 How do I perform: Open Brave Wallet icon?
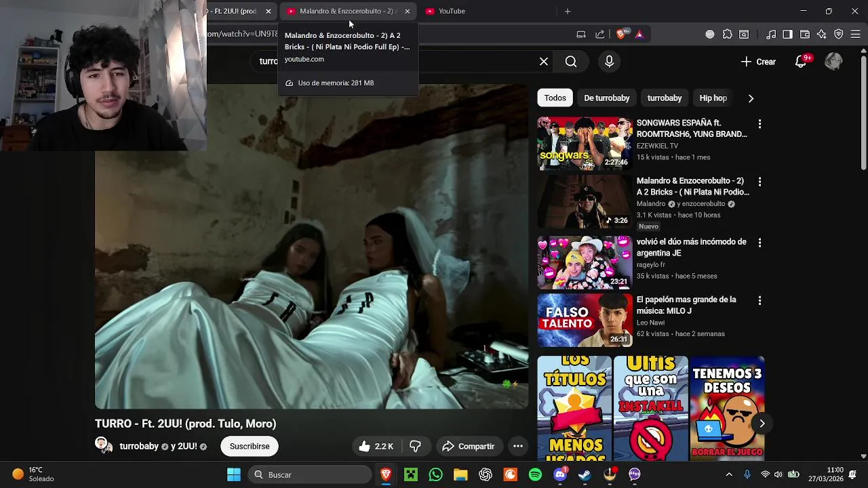tap(805, 34)
